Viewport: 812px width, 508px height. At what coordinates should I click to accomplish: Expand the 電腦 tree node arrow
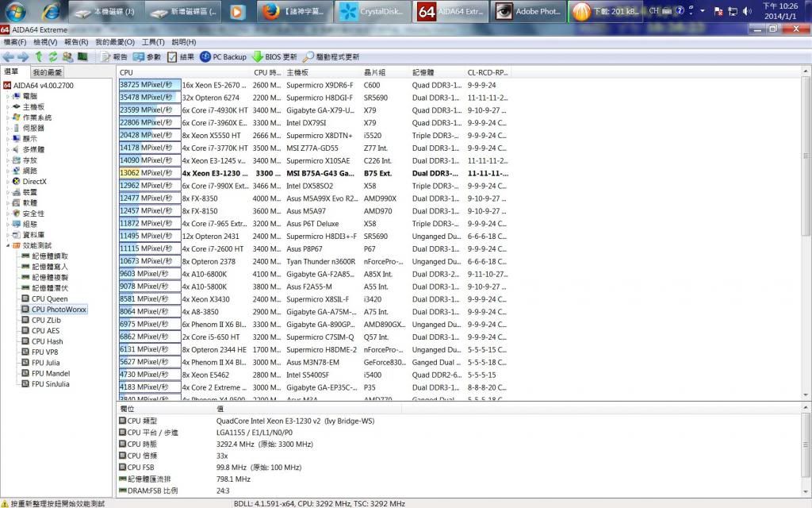(7, 96)
